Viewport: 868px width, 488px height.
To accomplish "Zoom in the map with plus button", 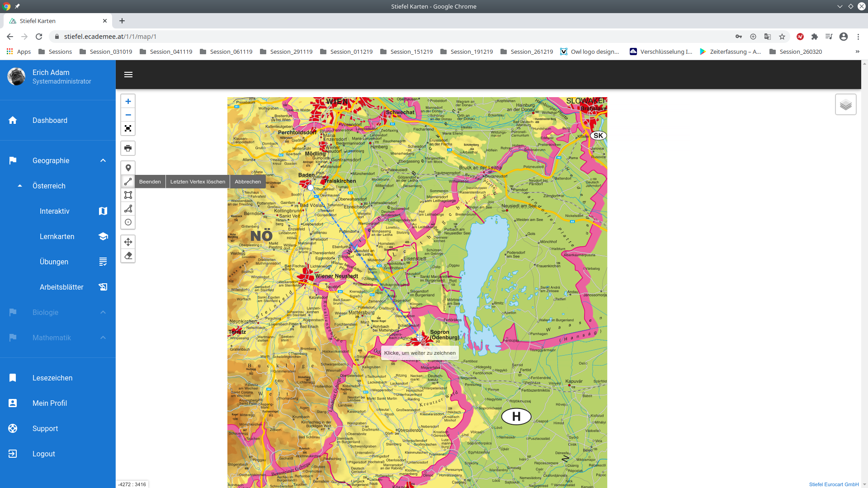I will (128, 101).
